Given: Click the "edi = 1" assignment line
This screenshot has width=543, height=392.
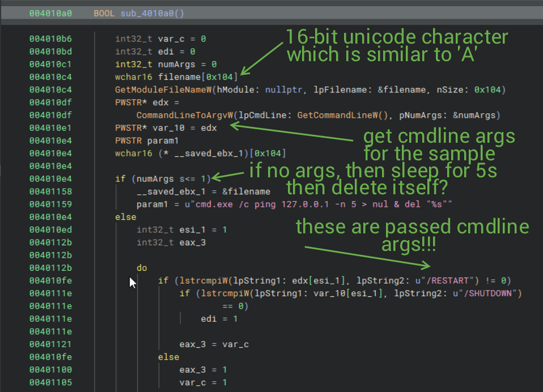Looking at the screenshot, I should pyautogui.click(x=219, y=318).
